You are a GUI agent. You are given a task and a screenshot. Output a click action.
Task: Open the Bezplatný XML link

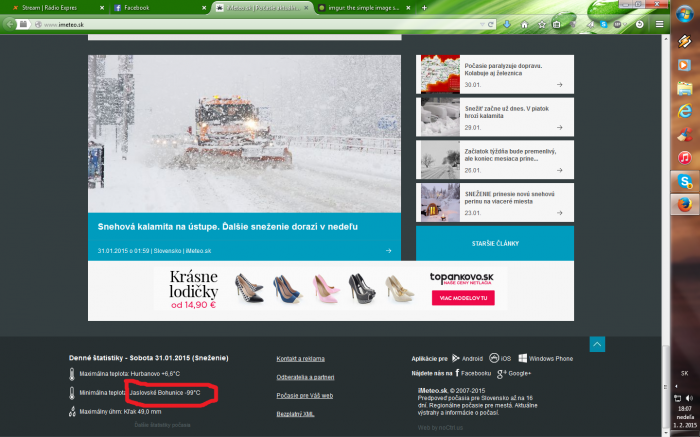click(295, 414)
